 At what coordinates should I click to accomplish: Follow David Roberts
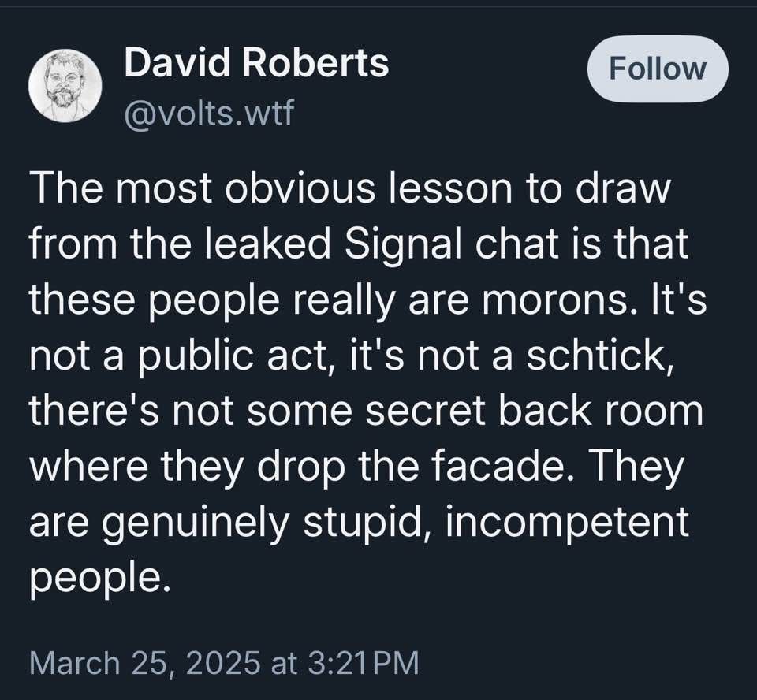point(658,69)
